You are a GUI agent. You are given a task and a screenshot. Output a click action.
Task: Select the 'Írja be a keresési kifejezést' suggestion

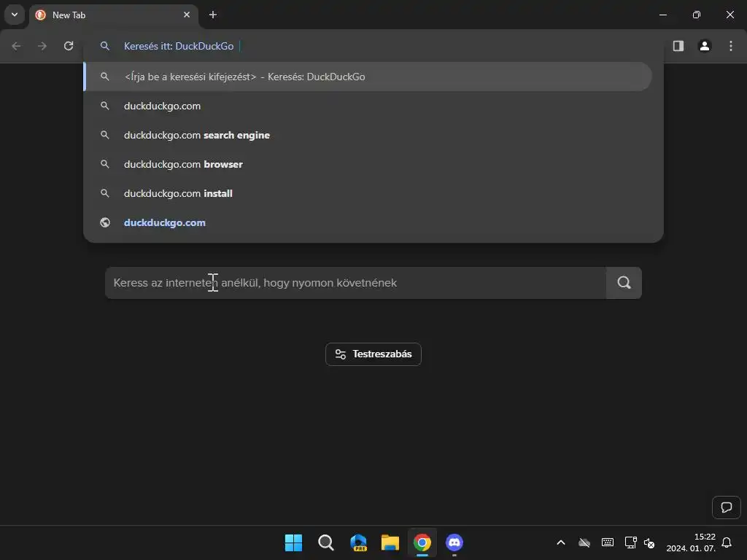pos(368,77)
